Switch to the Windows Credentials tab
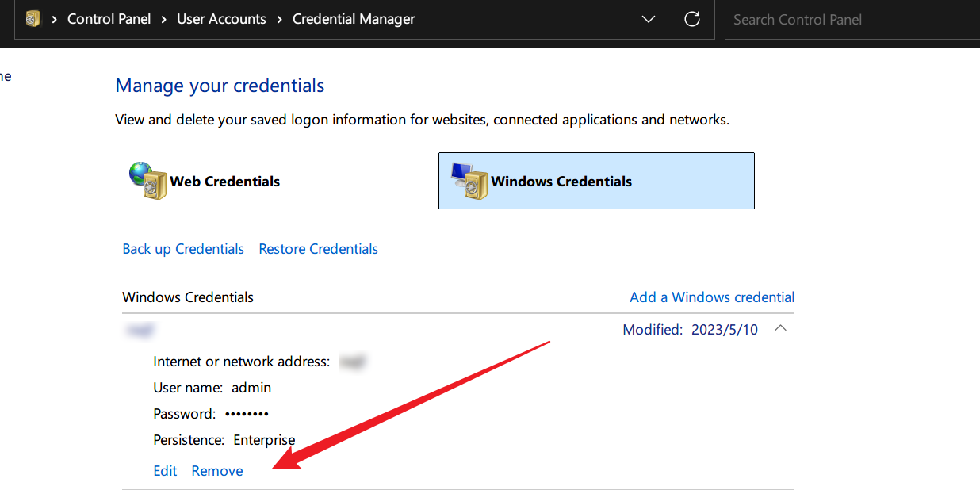This screenshot has height=490, width=980. click(x=595, y=181)
